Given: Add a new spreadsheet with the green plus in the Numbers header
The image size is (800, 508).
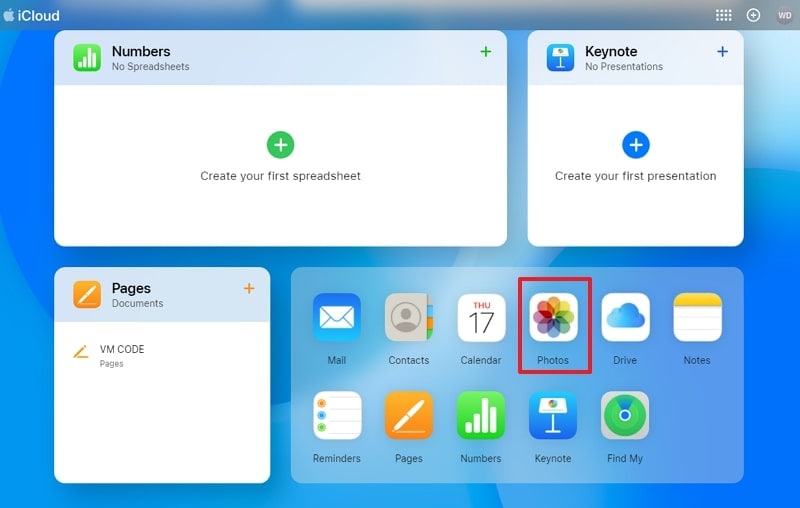Looking at the screenshot, I should tap(486, 51).
